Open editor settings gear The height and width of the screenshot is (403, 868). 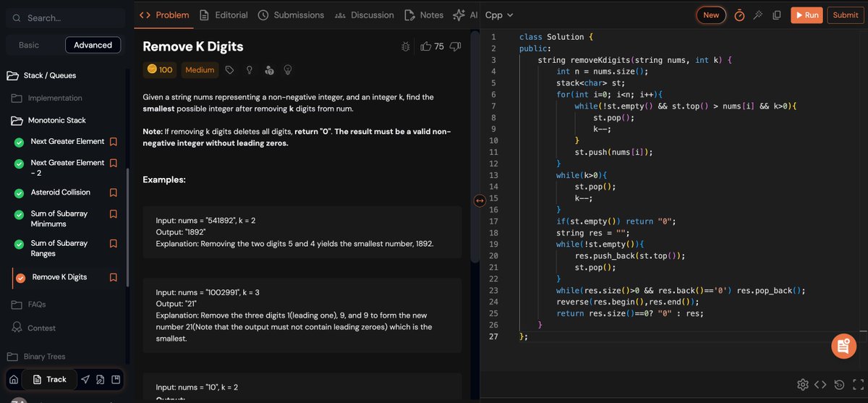tap(802, 384)
